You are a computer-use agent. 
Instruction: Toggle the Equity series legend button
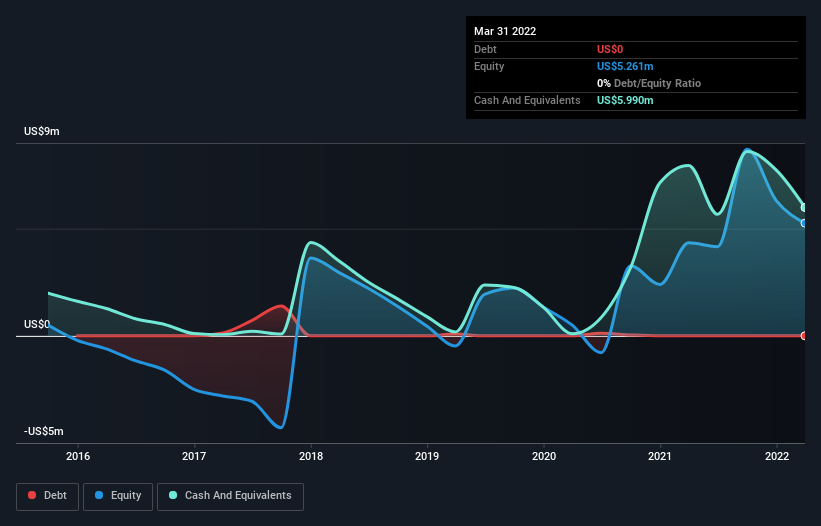[118, 496]
